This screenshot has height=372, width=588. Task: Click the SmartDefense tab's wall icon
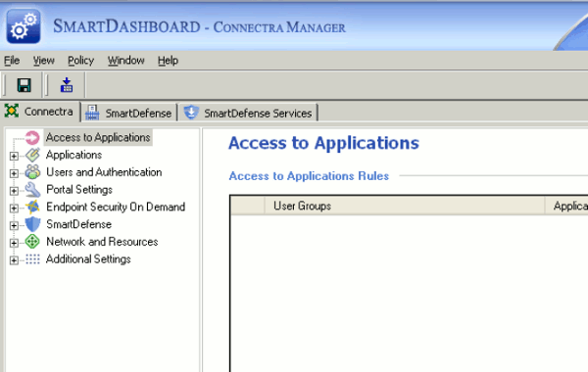[92, 113]
